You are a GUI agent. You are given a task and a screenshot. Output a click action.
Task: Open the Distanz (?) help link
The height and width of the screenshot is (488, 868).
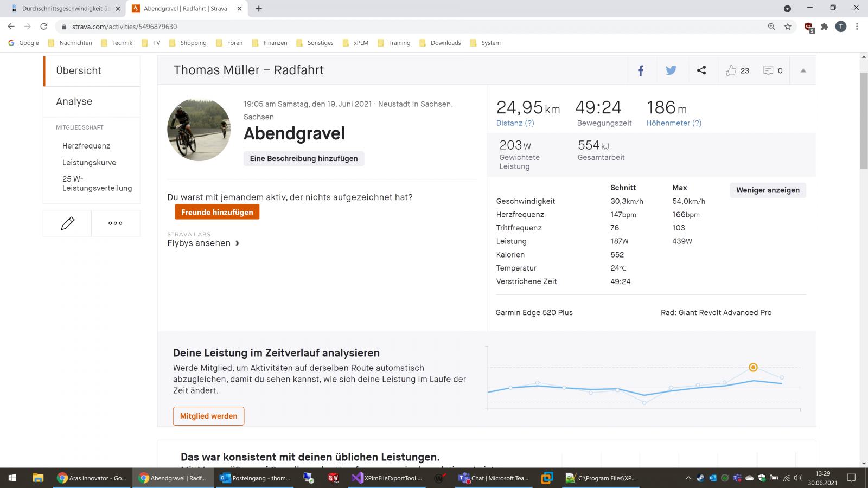pyautogui.click(x=515, y=123)
